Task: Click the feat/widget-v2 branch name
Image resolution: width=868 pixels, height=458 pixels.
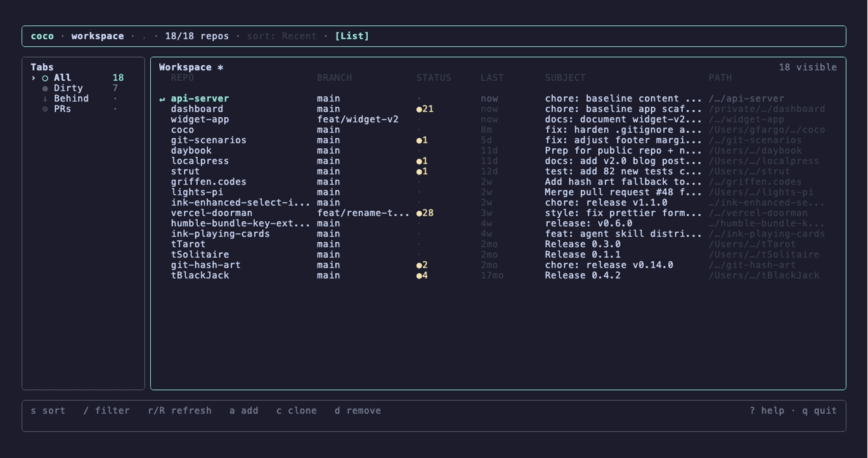Action: tap(358, 119)
